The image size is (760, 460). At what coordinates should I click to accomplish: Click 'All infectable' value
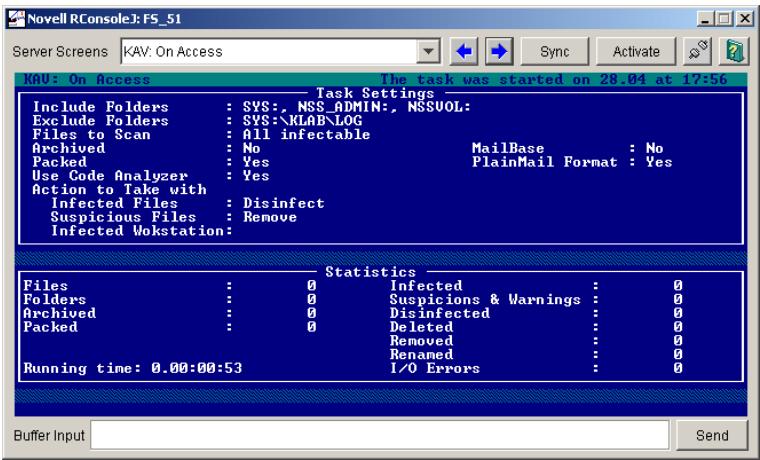pyautogui.click(x=306, y=134)
